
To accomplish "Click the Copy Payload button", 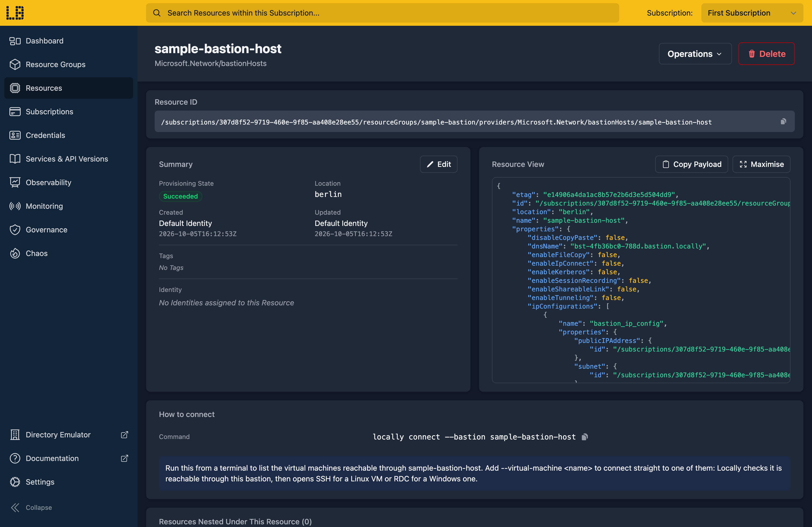I will click(691, 164).
